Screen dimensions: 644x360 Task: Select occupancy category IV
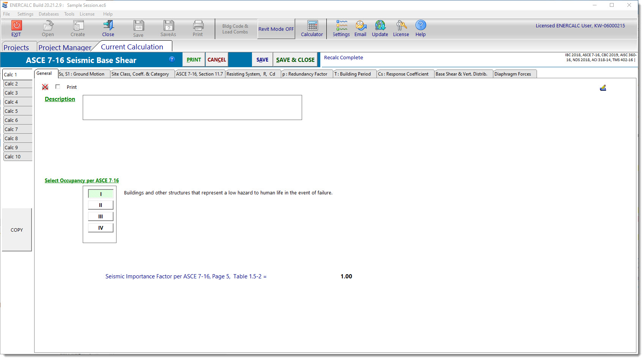(101, 228)
